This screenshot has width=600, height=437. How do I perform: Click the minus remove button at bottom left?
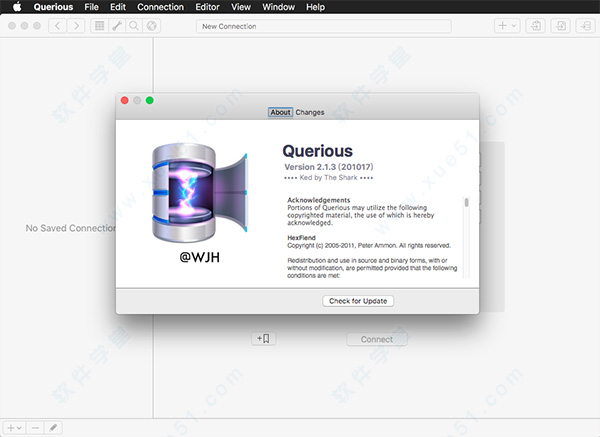(x=35, y=427)
